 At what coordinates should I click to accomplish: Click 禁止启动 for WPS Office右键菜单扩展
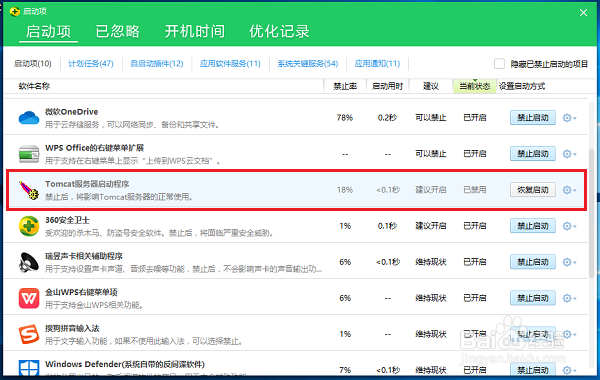coord(533,154)
